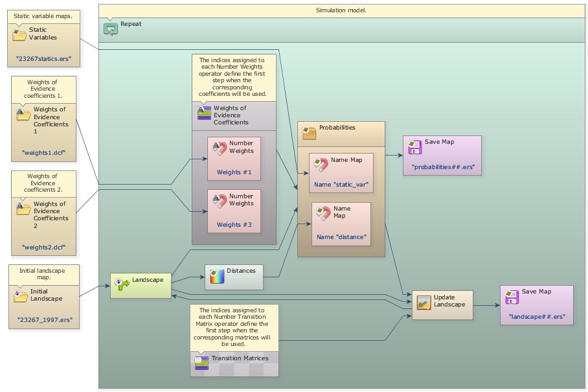The height and width of the screenshot is (392, 588).
Task: Click the Weights of Evidence Coefficients container icon
Action: (x=204, y=113)
